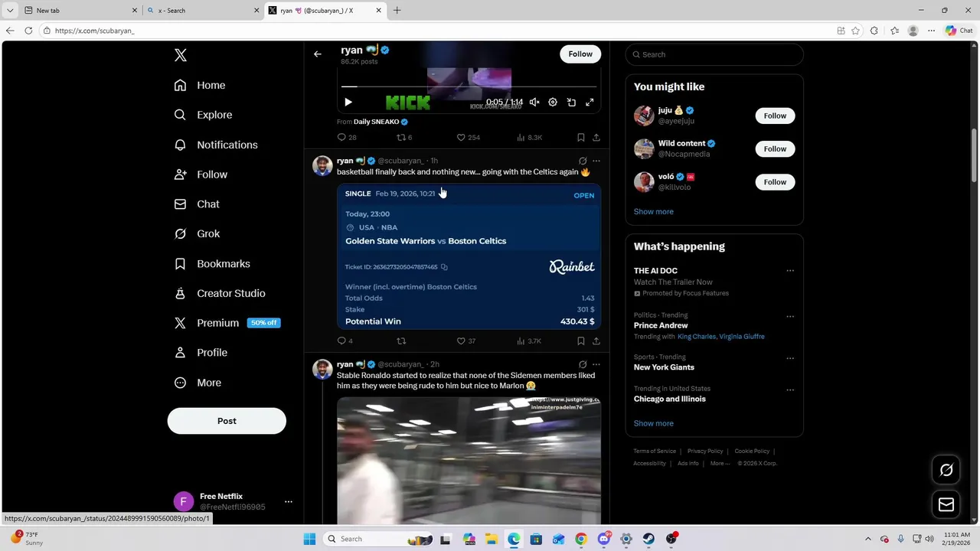Open Notifications in sidebar
Viewport: 980px width, 551px height.
216,145
